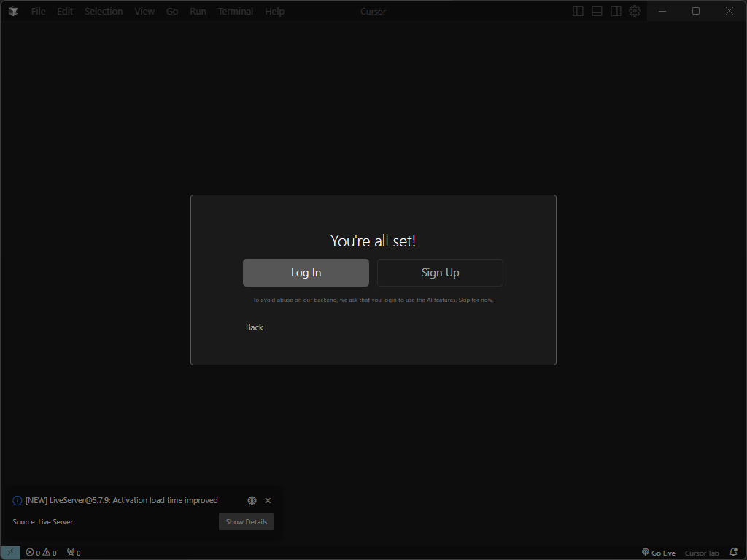
Task: Click the Cursor app logo icon
Action: [13, 11]
